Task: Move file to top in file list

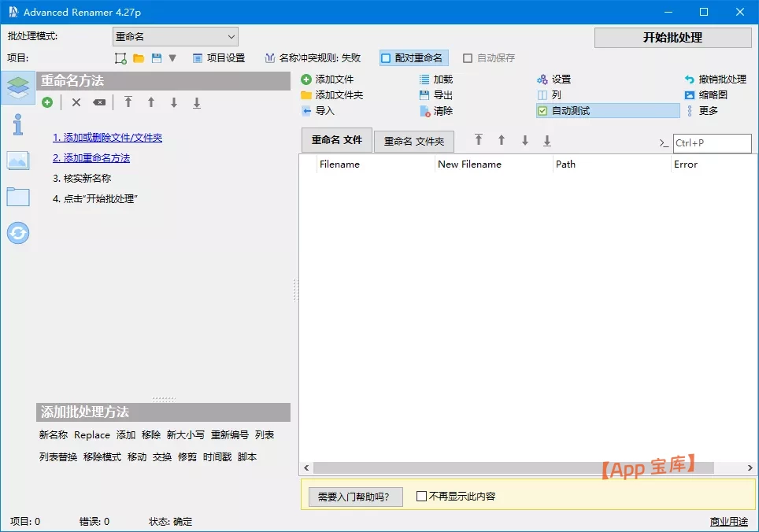Action: 479,140
